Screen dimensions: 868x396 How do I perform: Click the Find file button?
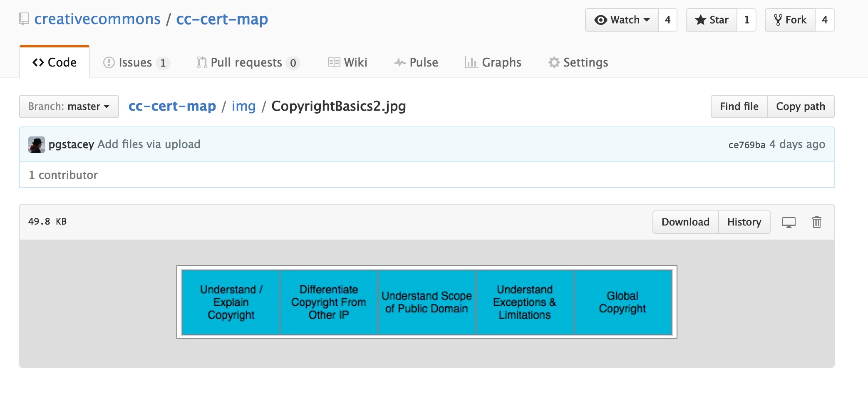tap(739, 106)
